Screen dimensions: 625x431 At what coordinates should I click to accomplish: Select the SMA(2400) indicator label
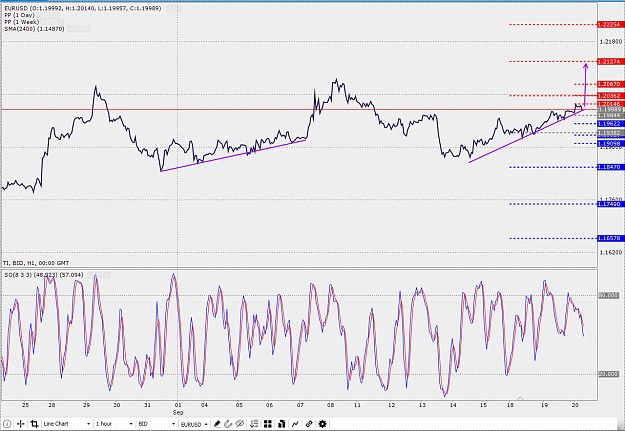34,29
